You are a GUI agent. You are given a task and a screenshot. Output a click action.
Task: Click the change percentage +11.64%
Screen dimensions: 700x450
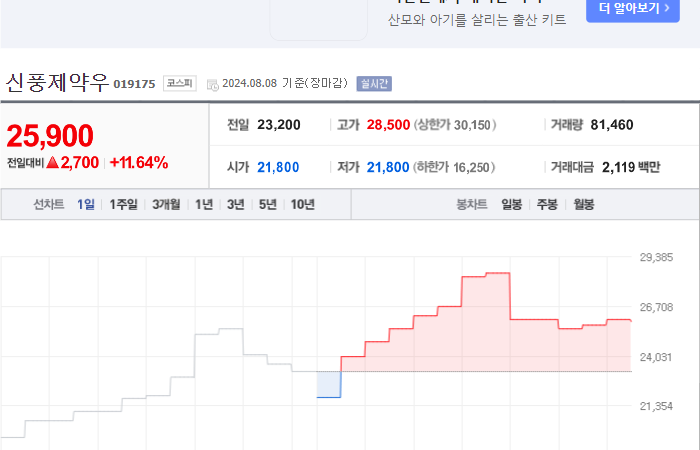pos(139,162)
